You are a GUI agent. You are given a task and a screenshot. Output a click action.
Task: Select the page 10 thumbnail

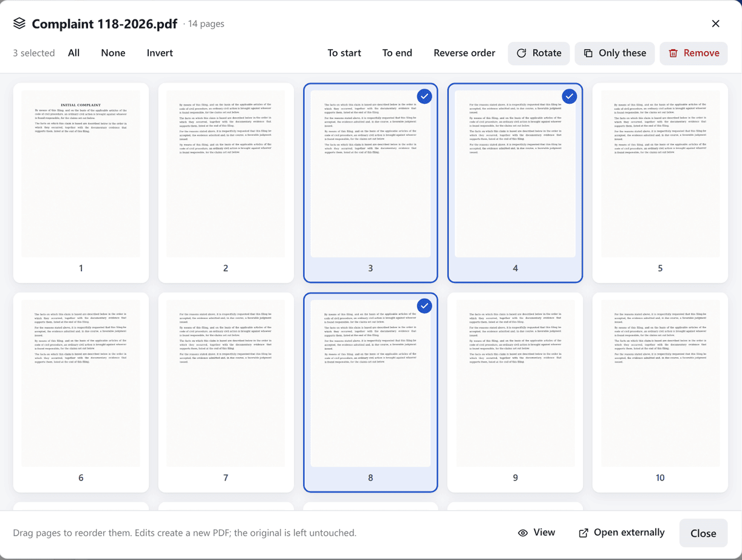click(660, 392)
